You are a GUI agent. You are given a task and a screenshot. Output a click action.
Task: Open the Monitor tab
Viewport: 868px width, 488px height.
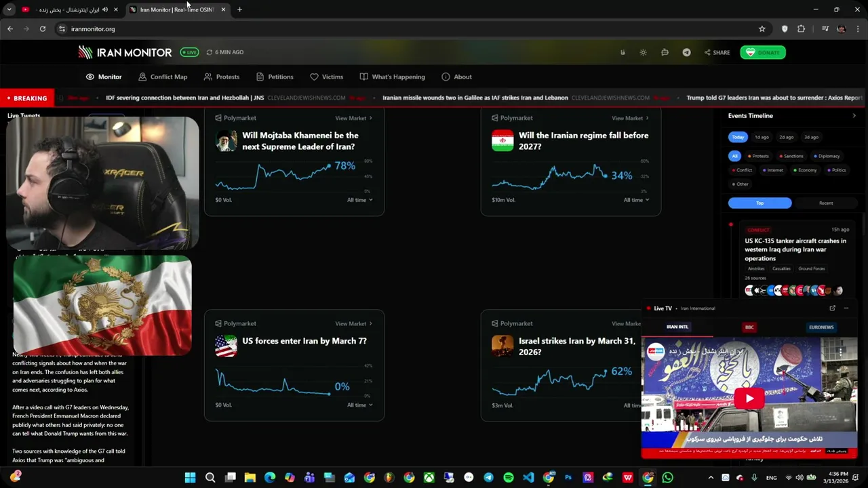(104, 77)
